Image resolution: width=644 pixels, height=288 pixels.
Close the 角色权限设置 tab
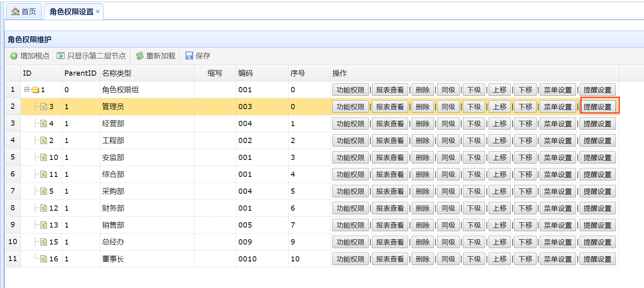98,12
